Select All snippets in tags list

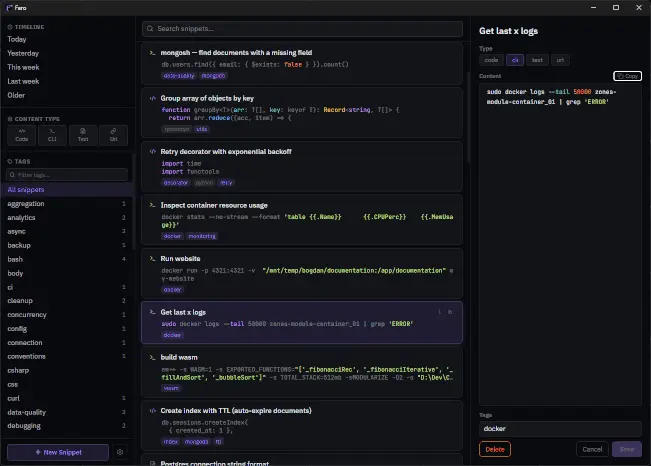click(66, 189)
